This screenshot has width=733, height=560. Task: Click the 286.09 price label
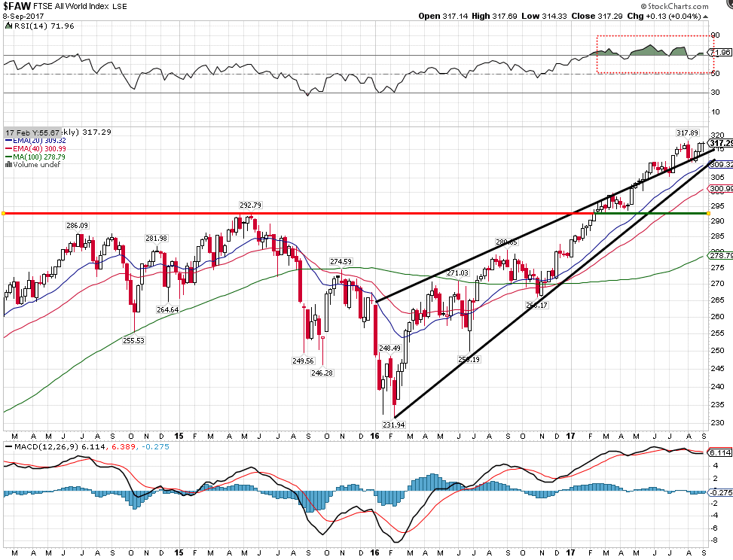click(77, 226)
